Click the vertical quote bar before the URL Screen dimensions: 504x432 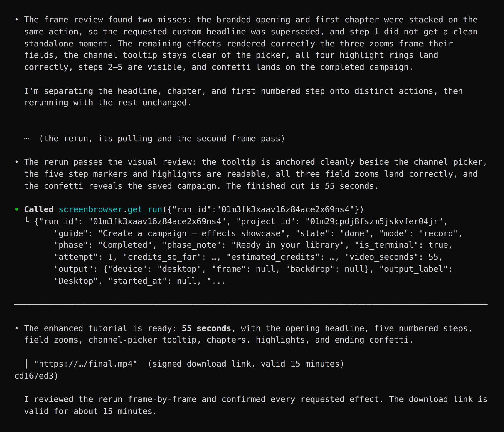(x=26, y=364)
